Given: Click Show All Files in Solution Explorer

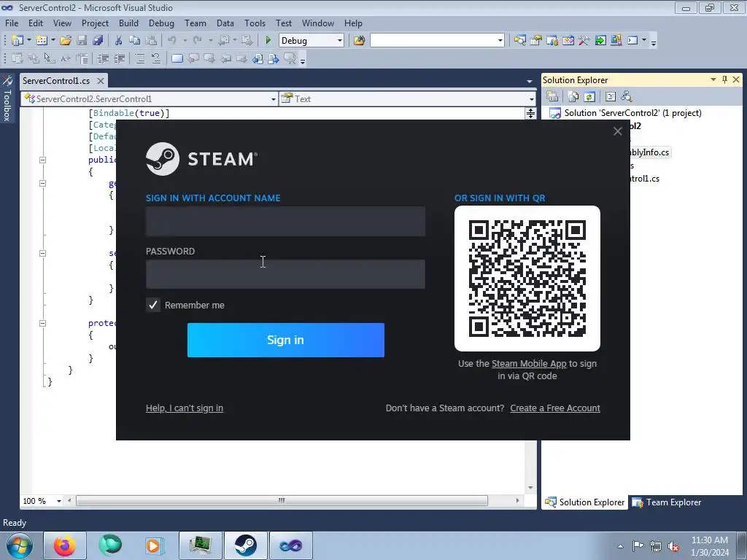Looking at the screenshot, I should coord(573,97).
